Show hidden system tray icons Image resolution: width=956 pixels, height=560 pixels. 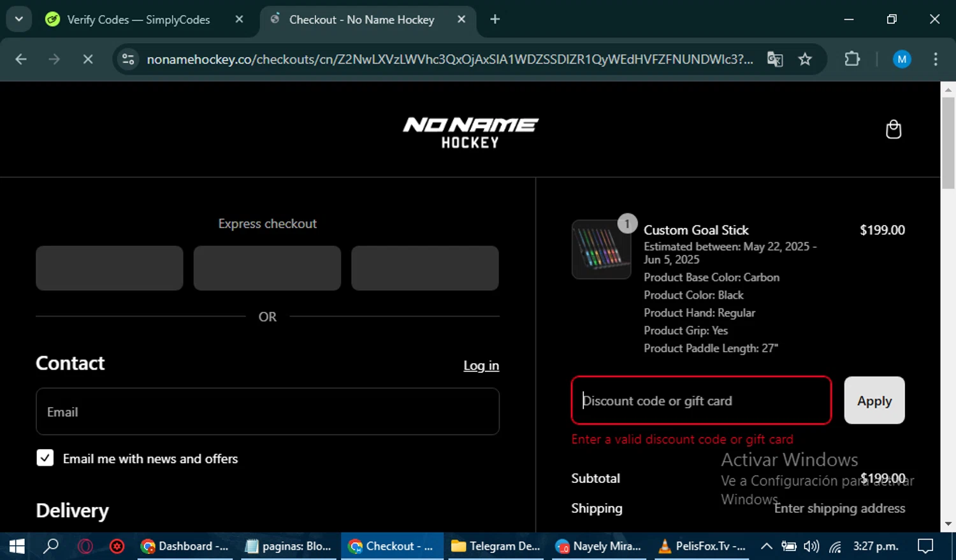click(x=767, y=546)
